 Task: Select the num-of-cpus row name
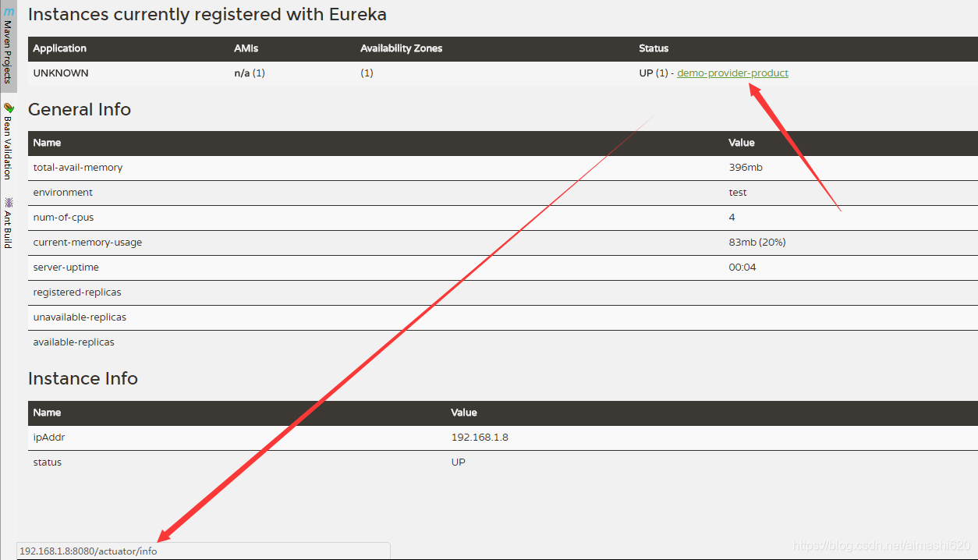(x=63, y=217)
